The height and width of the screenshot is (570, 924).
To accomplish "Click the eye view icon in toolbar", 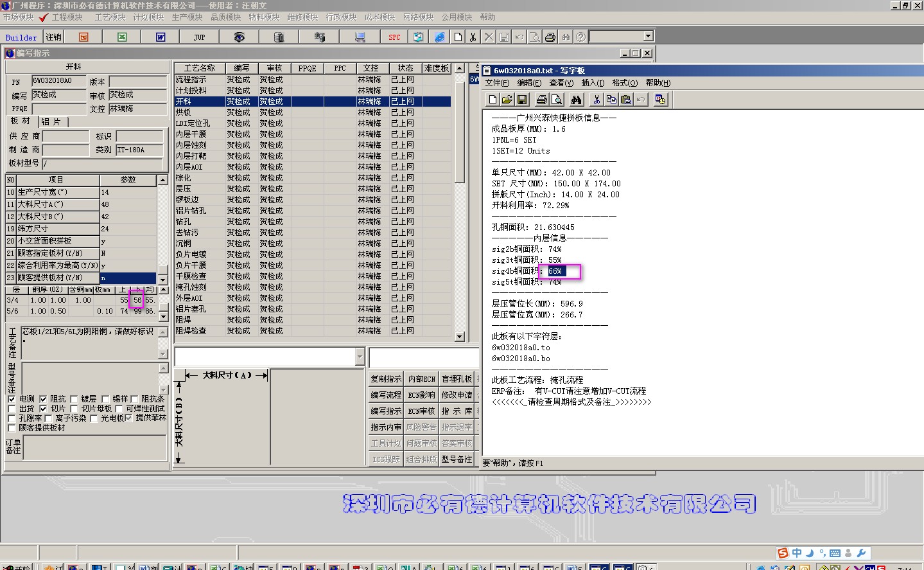I will pos(239,37).
